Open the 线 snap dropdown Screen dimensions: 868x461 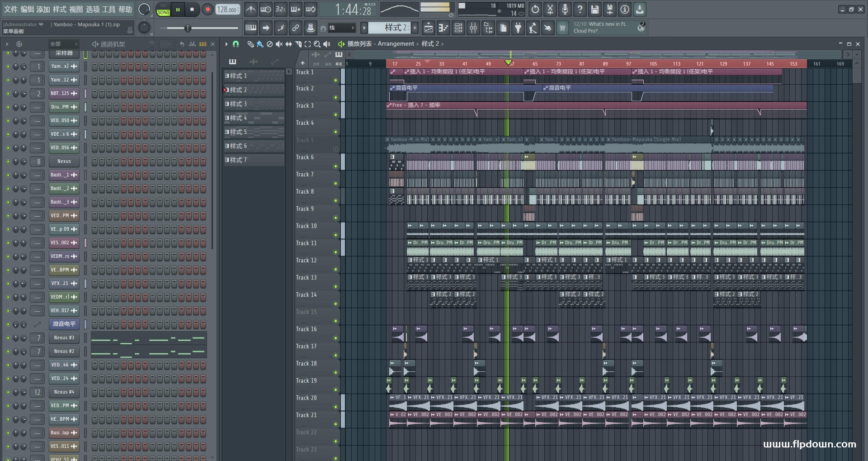coord(341,28)
